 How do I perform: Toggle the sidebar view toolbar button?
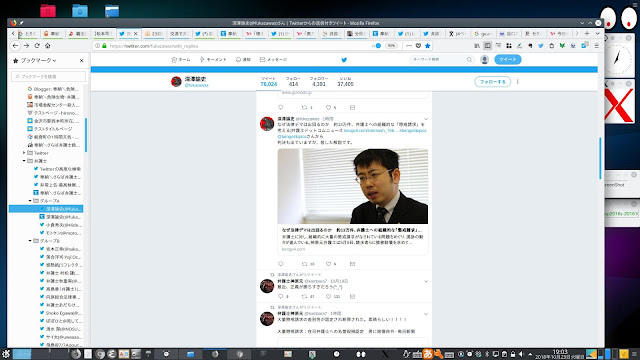487,46
